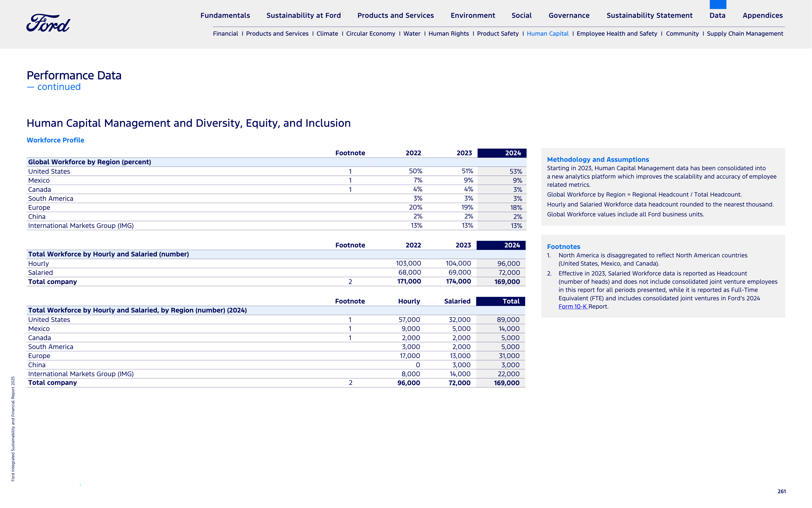Click 'Human Capital Management and Diversity' section heading
This screenshot has height=508, width=812.
pyautogui.click(x=189, y=123)
